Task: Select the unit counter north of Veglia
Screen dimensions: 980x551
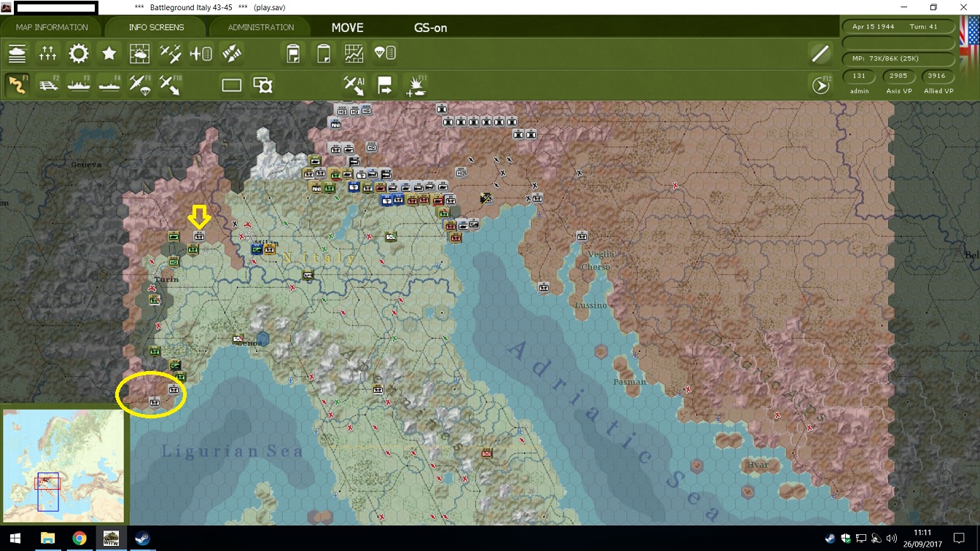Action: point(582,236)
